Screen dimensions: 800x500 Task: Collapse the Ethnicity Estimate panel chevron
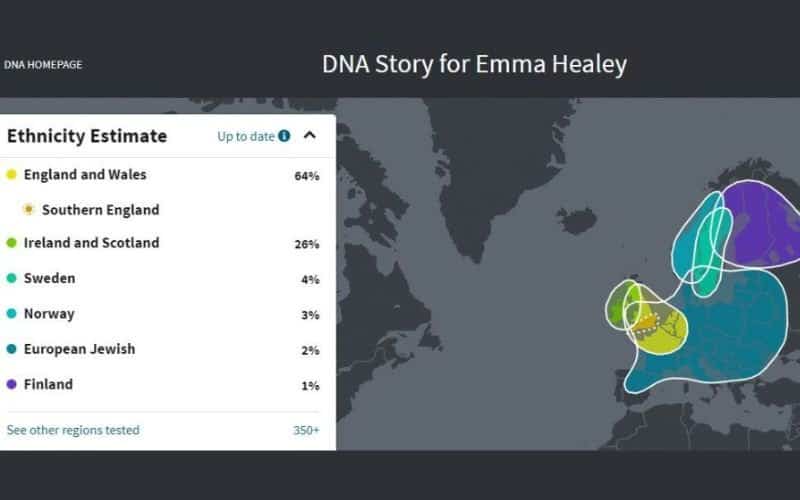[x=309, y=135]
